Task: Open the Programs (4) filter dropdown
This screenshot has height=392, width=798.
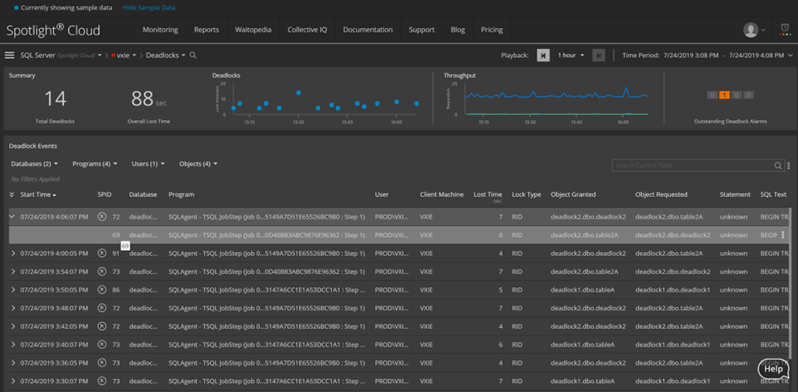Action: pyautogui.click(x=95, y=164)
